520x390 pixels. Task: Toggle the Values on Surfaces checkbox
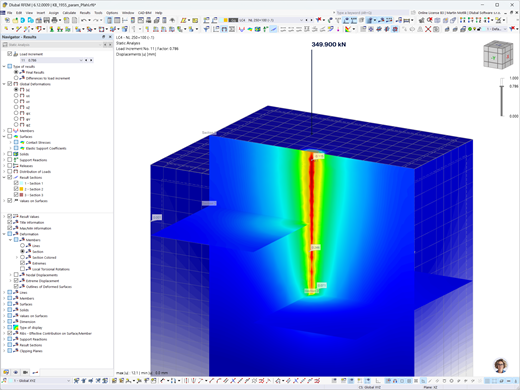(10, 201)
